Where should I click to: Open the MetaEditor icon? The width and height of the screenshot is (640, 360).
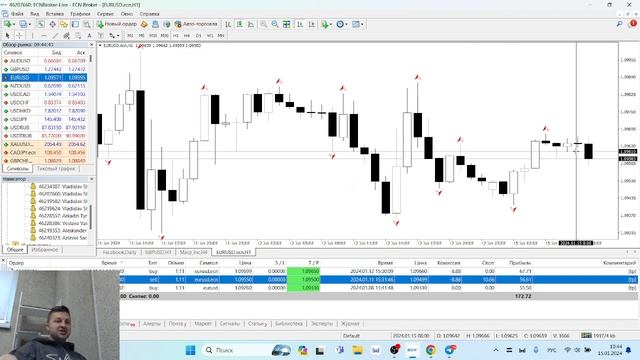(144, 24)
